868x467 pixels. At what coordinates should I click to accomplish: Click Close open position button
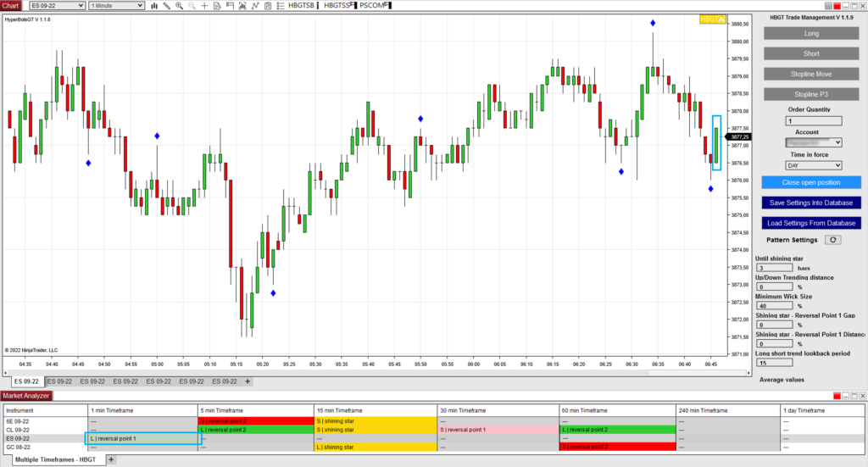pos(811,182)
